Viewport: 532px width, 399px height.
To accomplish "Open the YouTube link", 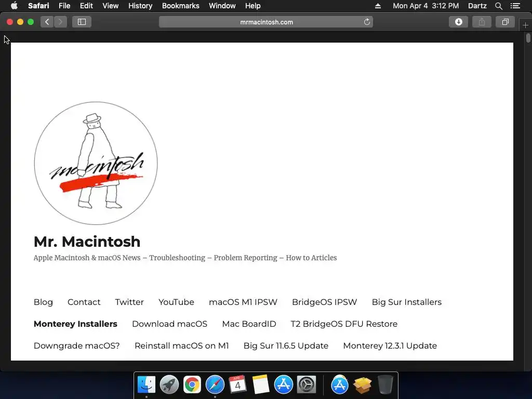I will [x=176, y=302].
